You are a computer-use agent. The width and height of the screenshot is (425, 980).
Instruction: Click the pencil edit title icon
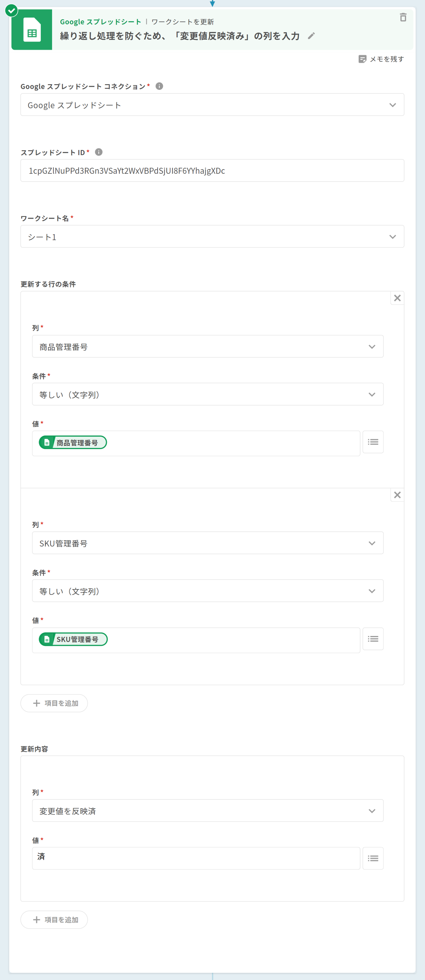[x=311, y=36]
